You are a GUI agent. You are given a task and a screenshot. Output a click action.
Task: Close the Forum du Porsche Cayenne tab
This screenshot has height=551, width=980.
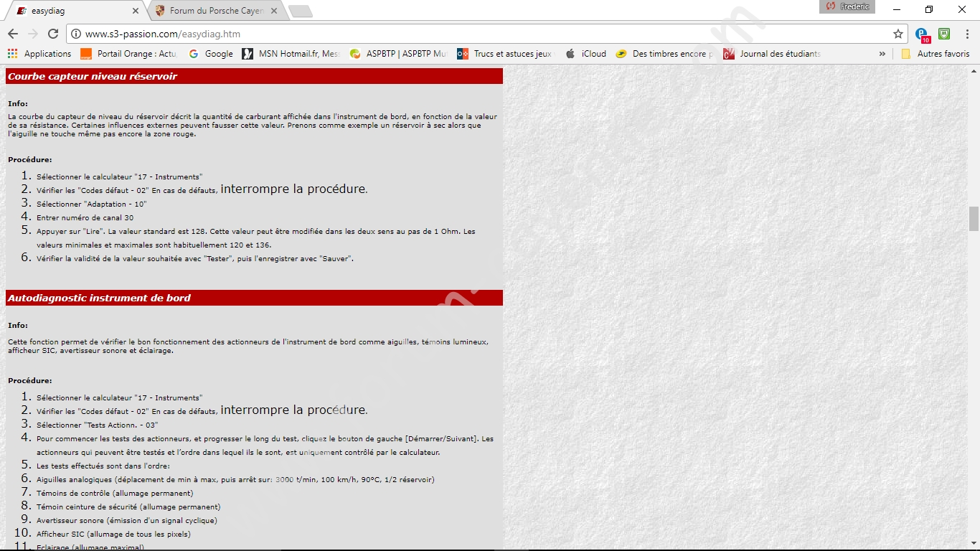[273, 11]
